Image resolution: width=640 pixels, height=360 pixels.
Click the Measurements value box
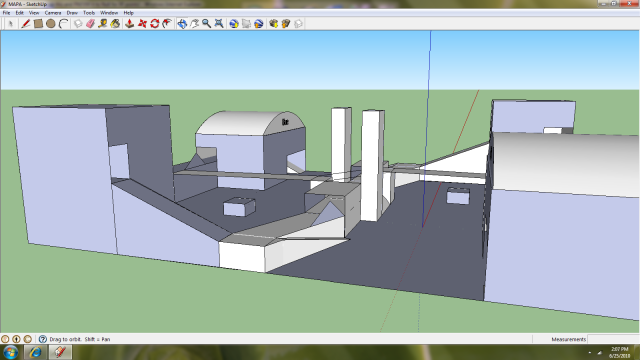(613, 339)
